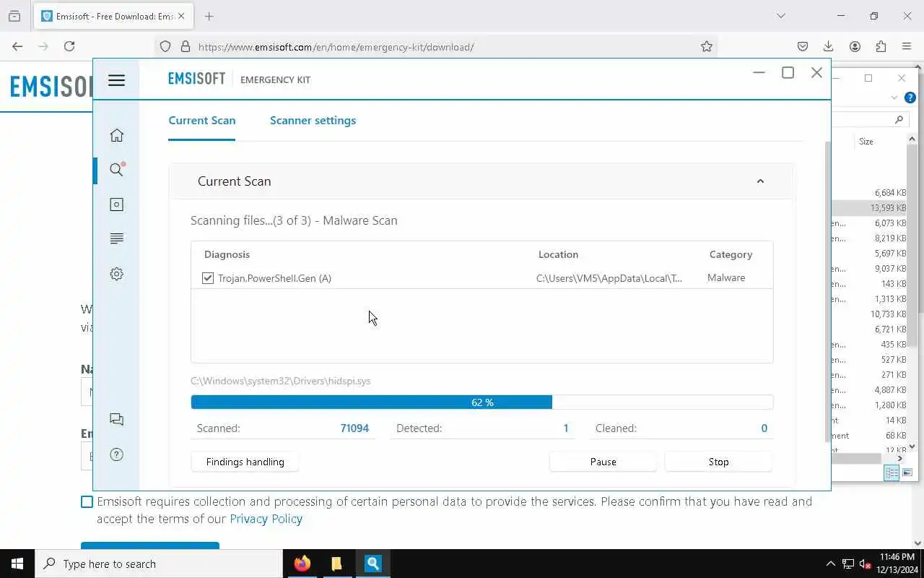
Task: Open Firefox tab list view icon
Action: 14,16
